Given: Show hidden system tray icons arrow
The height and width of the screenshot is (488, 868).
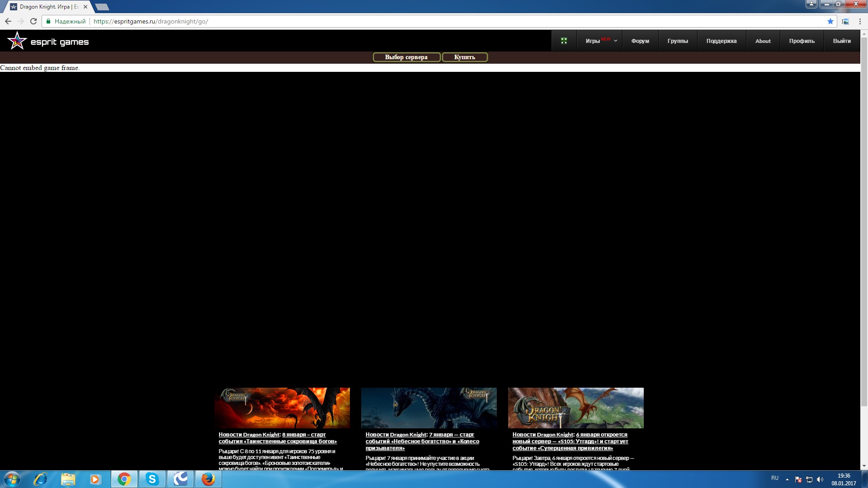Looking at the screenshot, I should point(787,479).
